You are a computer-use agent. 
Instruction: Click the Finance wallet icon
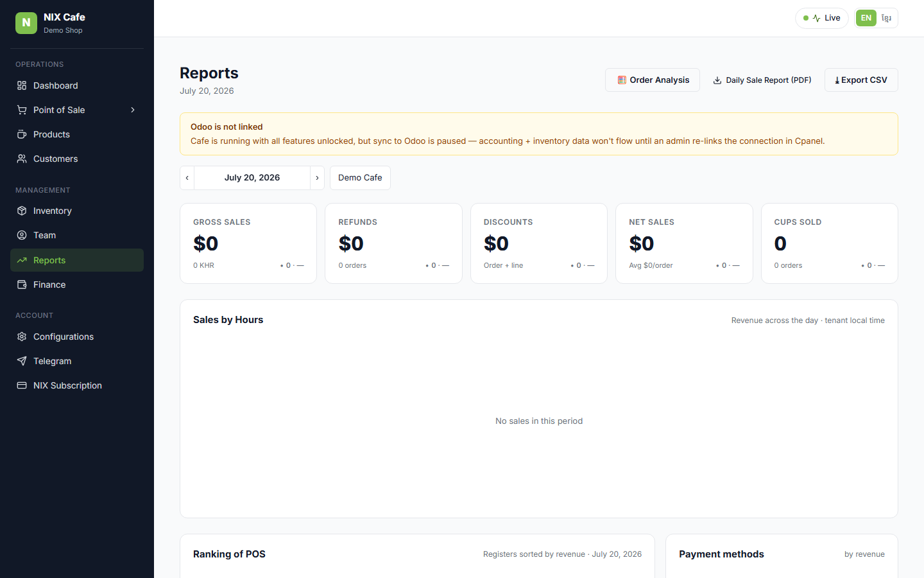[x=22, y=285]
